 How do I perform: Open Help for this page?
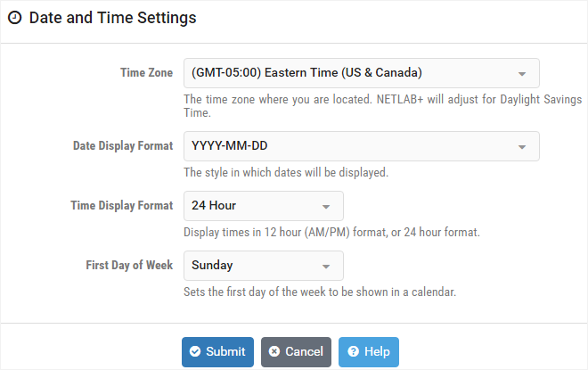click(369, 352)
